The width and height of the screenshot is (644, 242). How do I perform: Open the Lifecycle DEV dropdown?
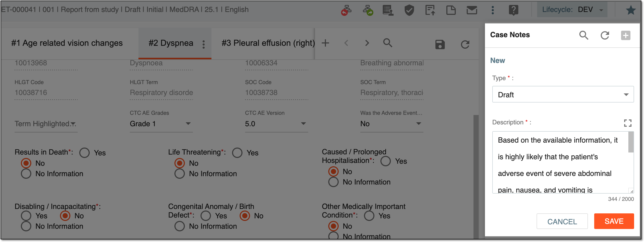pyautogui.click(x=572, y=10)
